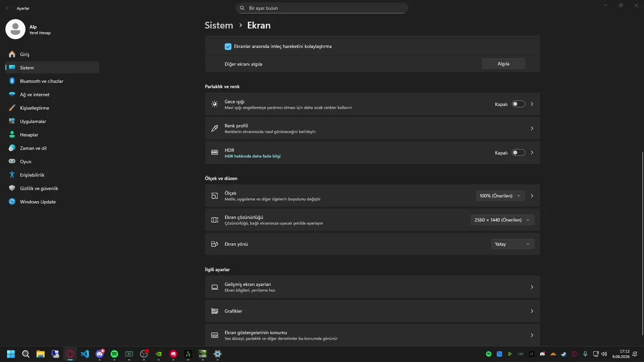Open Visual Studio Code from taskbar
Screen dimensions: 644x362
tap(85, 354)
